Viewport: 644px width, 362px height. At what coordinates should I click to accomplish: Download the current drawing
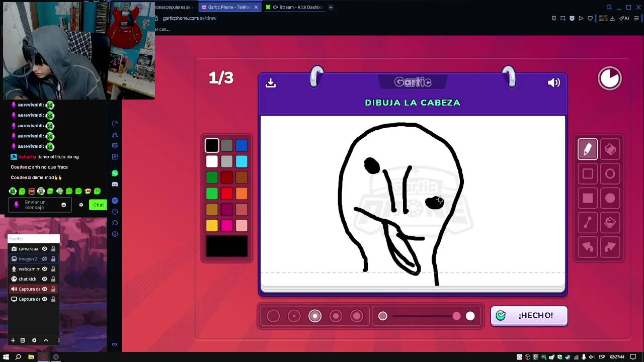pyautogui.click(x=271, y=83)
